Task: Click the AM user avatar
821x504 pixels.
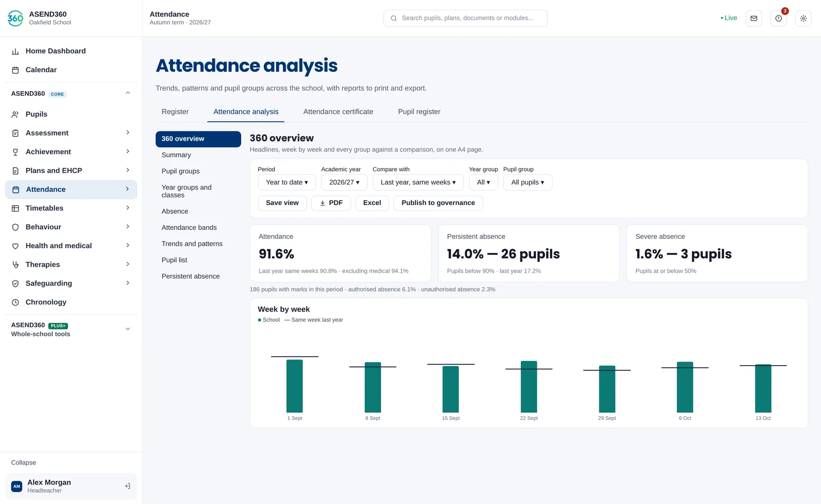Action: point(17,487)
